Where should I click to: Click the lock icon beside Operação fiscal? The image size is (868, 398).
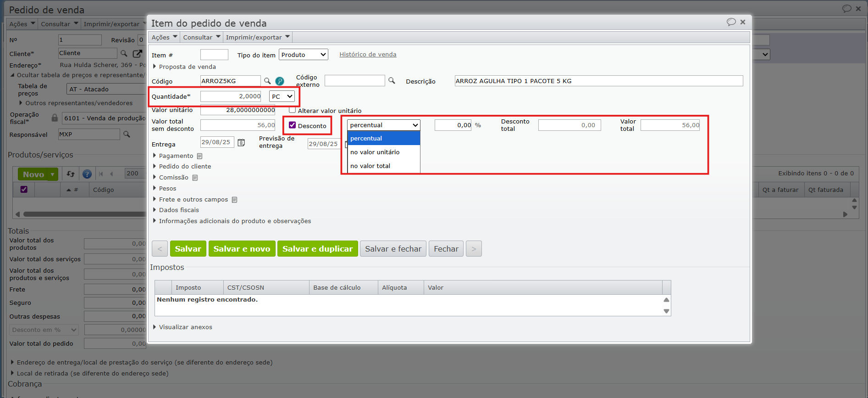pyautogui.click(x=55, y=118)
